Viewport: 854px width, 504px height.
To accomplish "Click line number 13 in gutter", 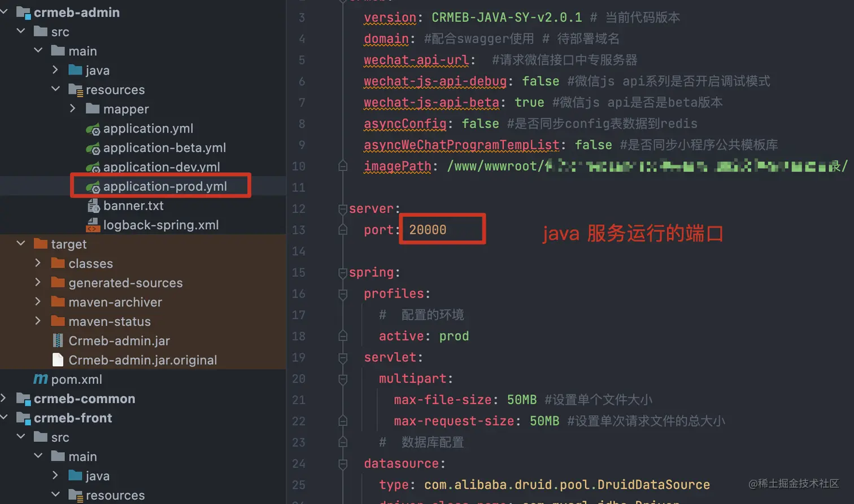I will tap(299, 230).
